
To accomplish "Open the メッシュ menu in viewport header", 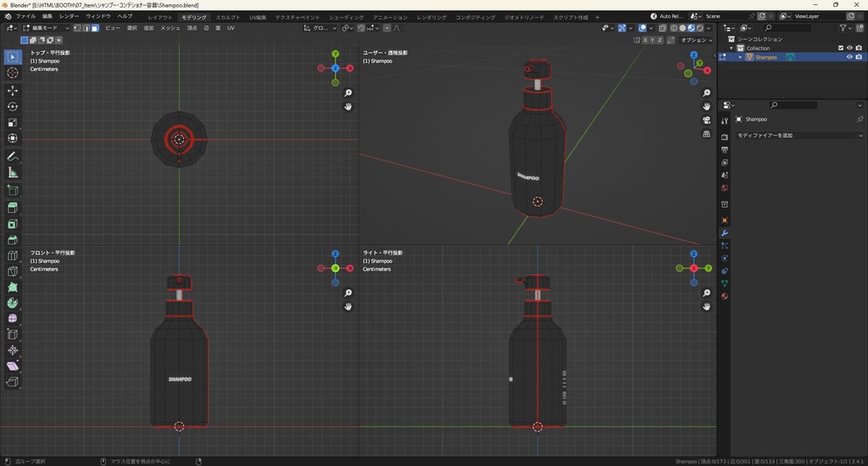I will click(x=170, y=28).
